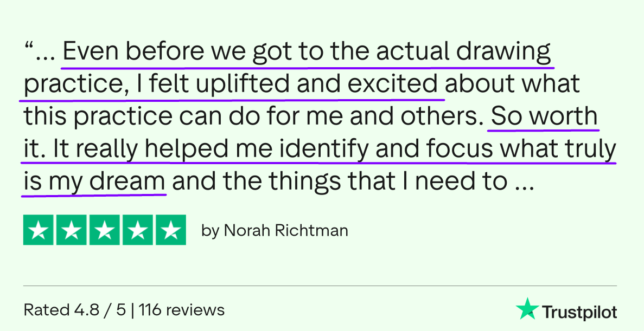Click the Rated 4.8 / 5 text
The image size is (644, 331).
click(x=74, y=310)
